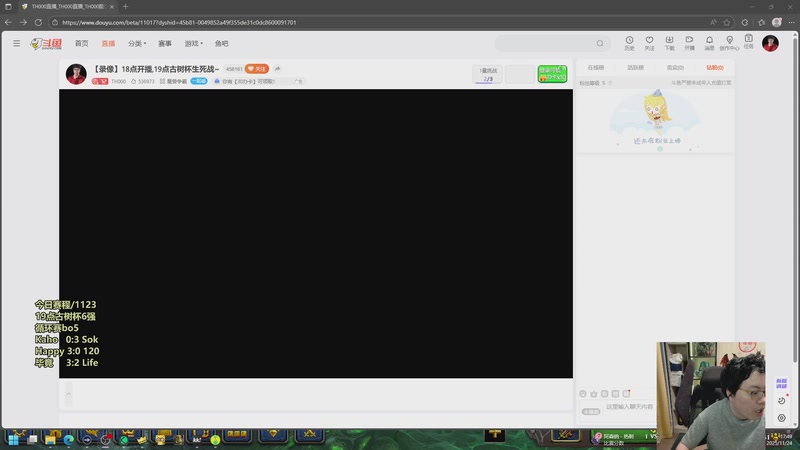Follow streamer with orange 关注 button
800x450 pixels.
point(257,69)
